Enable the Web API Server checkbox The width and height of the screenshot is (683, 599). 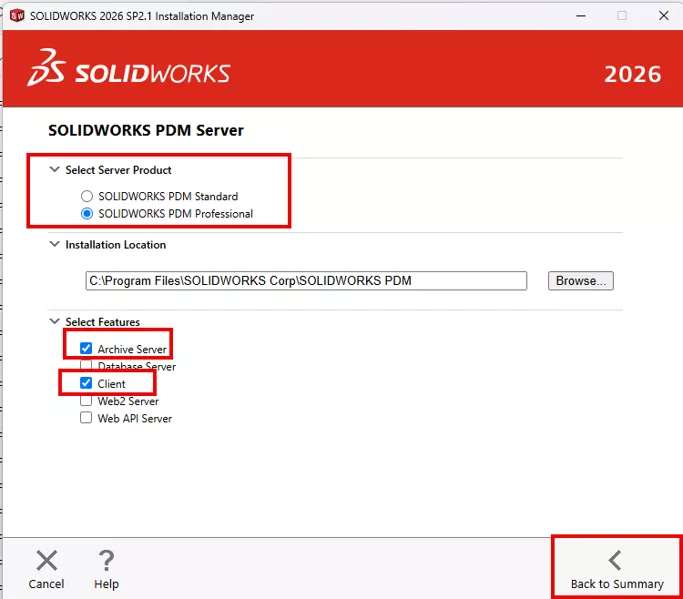point(86,418)
